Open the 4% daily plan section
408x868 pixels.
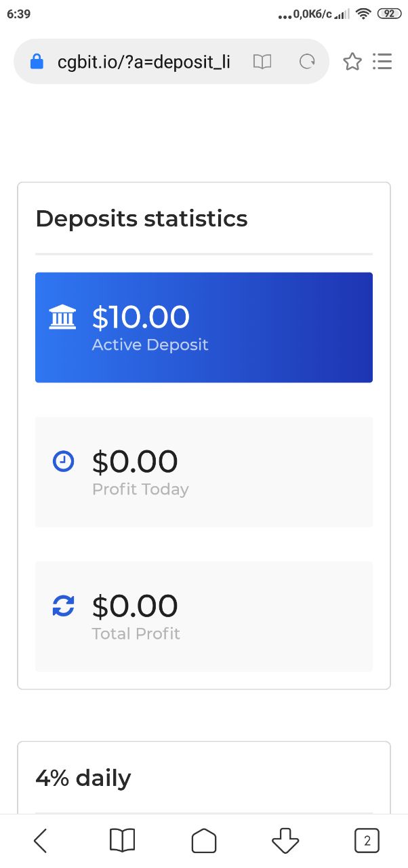click(83, 778)
